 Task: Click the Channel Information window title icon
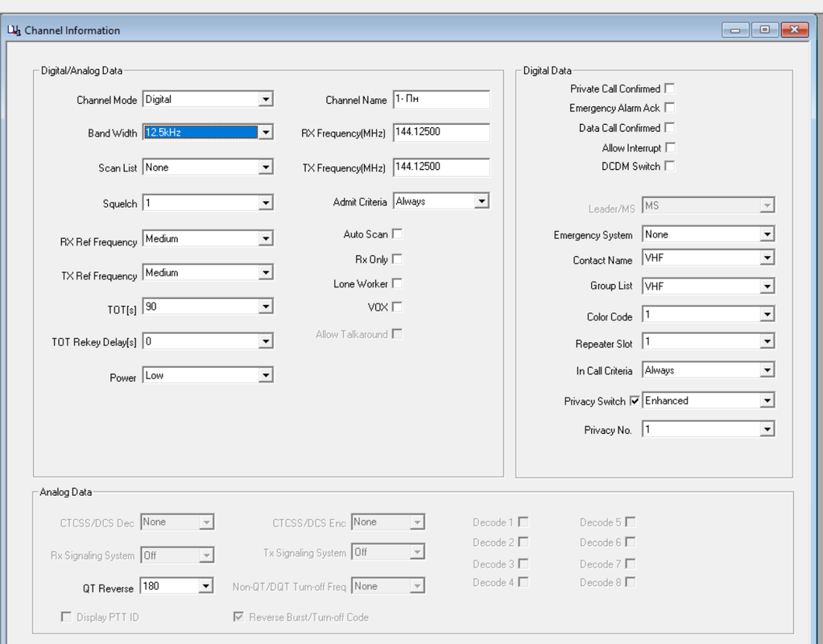coord(14,31)
